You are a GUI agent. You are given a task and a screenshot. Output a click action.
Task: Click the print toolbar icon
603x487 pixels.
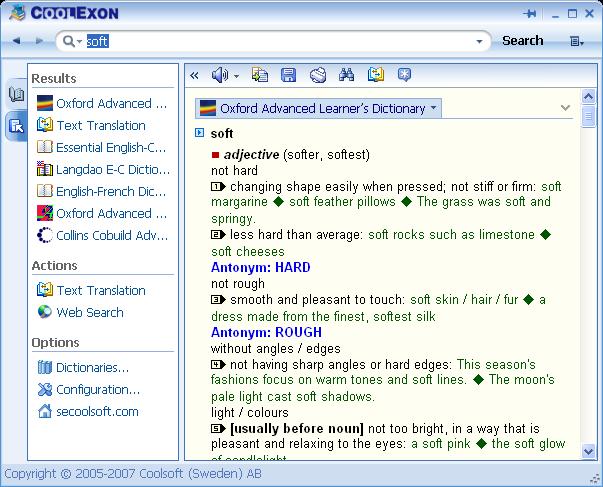point(318,75)
